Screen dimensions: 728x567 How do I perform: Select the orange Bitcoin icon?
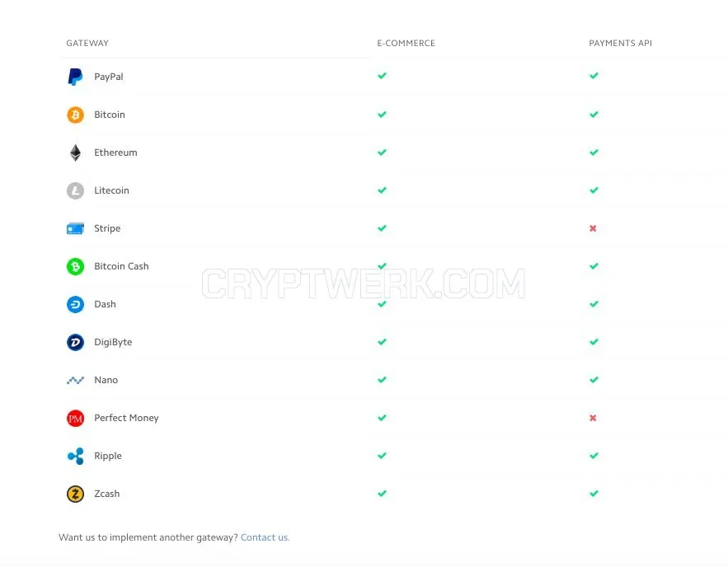tap(75, 115)
